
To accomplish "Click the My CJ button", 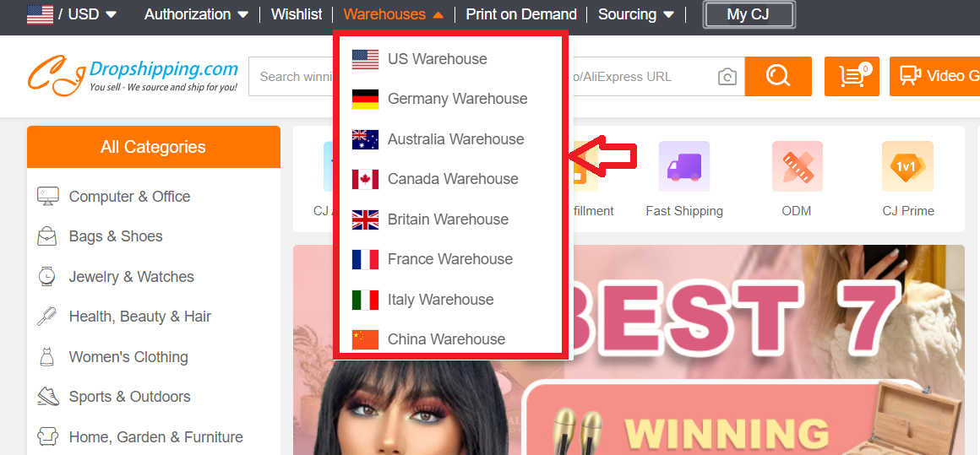I will [x=749, y=14].
